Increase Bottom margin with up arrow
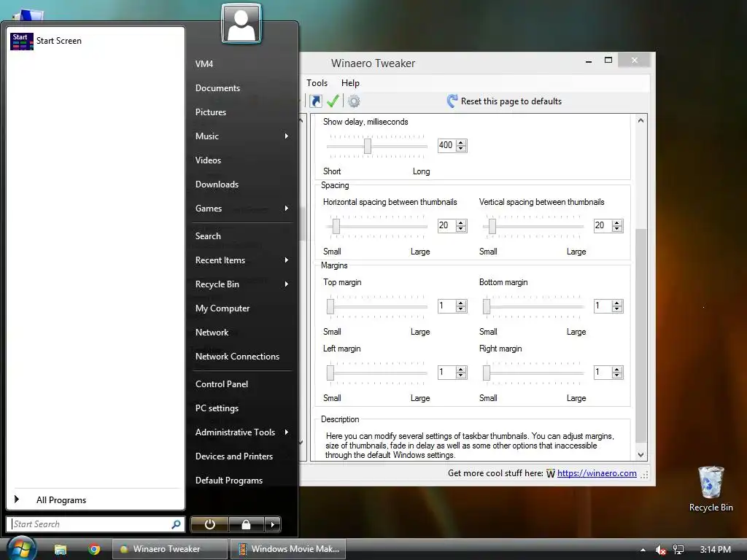 coord(617,303)
